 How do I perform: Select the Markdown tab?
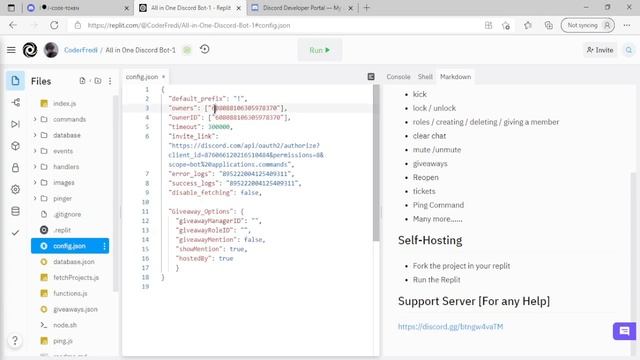pyautogui.click(x=456, y=77)
